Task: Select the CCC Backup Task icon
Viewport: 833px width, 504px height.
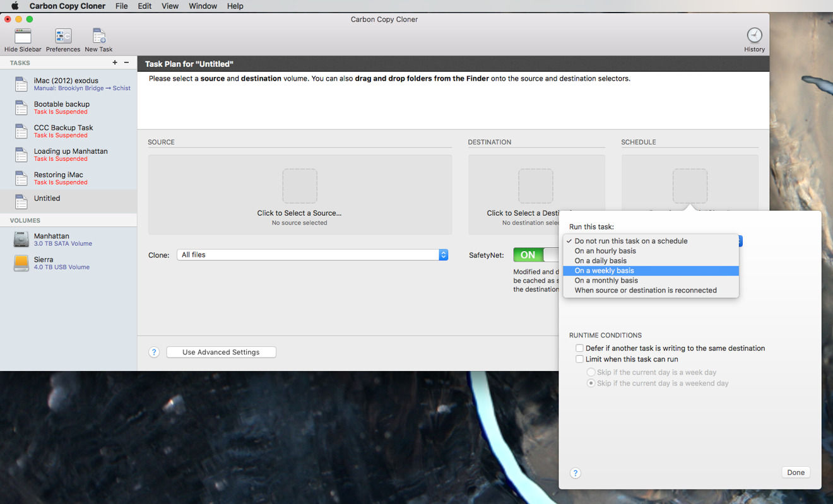Action: pyautogui.click(x=21, y=131)
